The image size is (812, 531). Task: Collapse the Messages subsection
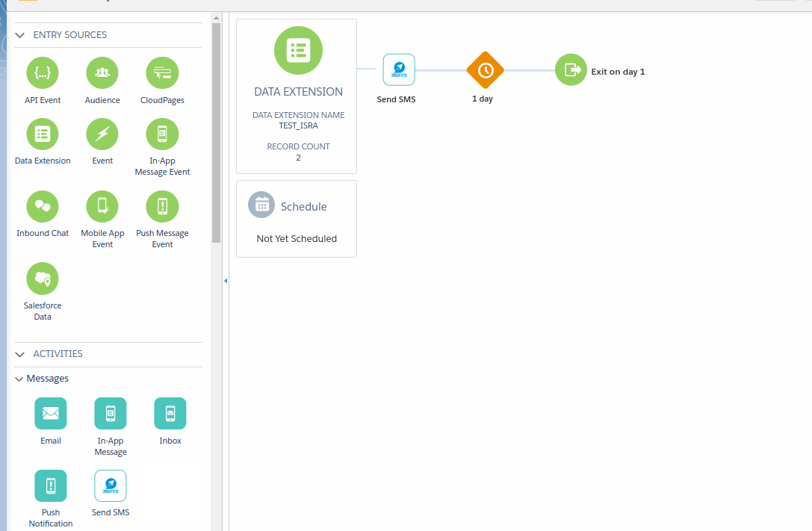(x=19, y=379)
